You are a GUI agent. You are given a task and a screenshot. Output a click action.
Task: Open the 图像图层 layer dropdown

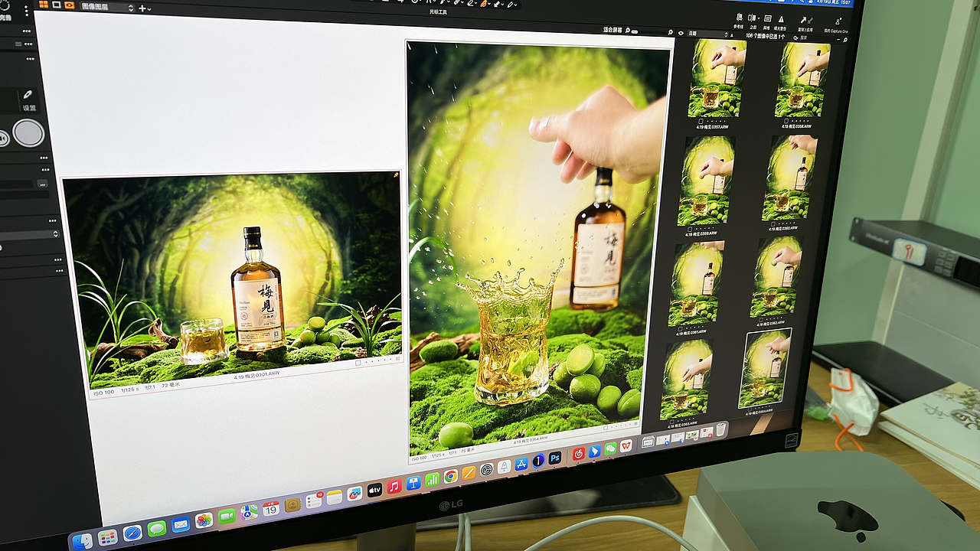108,7
